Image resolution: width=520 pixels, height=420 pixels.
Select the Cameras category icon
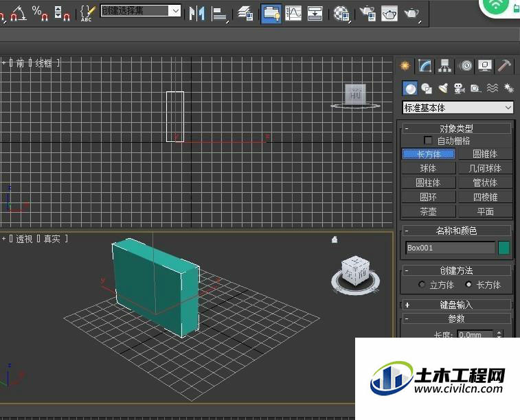(460, 89)
